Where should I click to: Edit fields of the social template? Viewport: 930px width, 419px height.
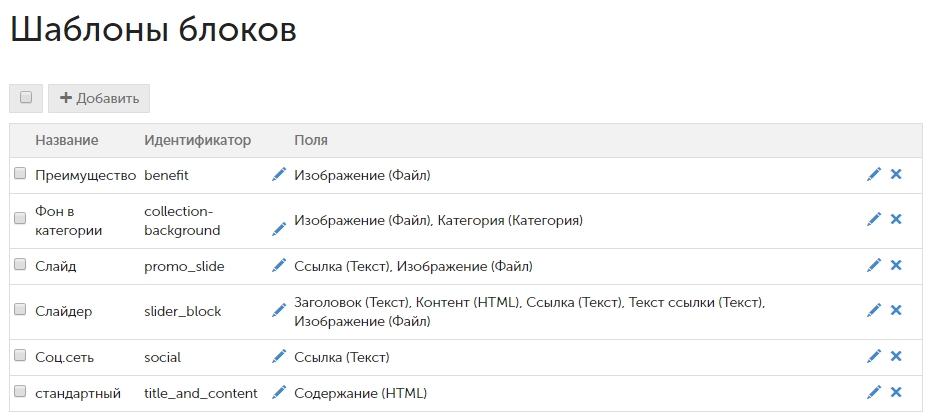point(279,357)
